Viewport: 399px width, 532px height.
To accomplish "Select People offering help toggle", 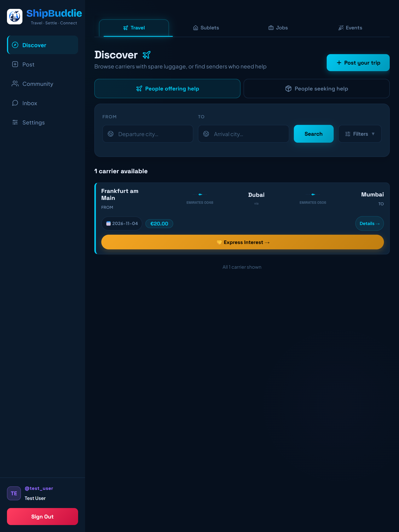I will (167, 89).
